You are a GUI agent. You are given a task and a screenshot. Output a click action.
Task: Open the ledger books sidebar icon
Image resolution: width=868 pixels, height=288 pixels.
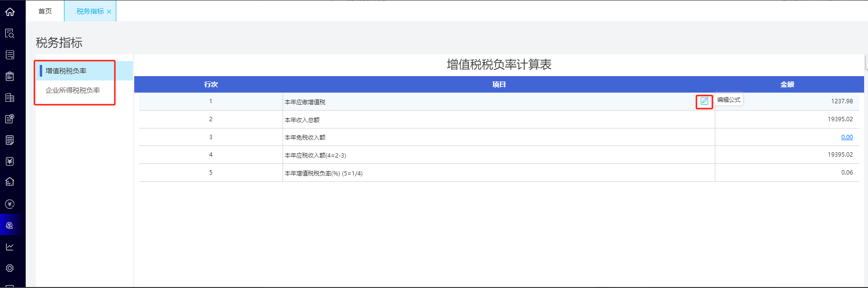click(x=10, y=97)
